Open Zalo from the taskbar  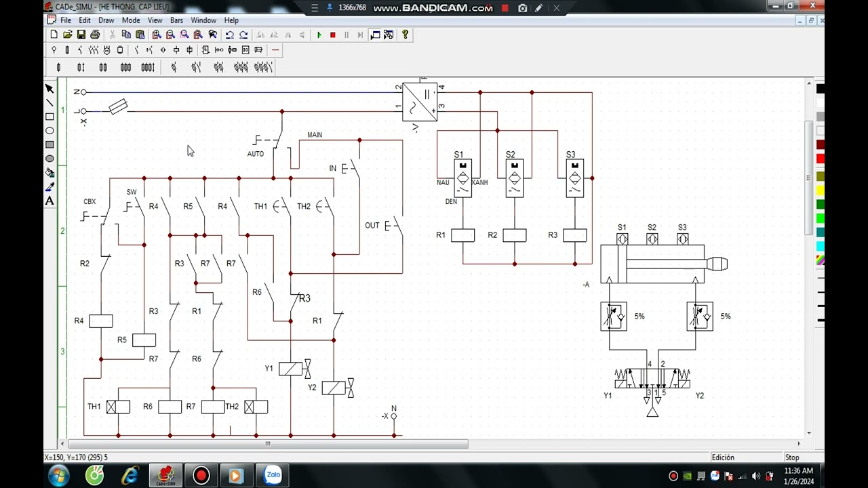(x=273, y=475)
